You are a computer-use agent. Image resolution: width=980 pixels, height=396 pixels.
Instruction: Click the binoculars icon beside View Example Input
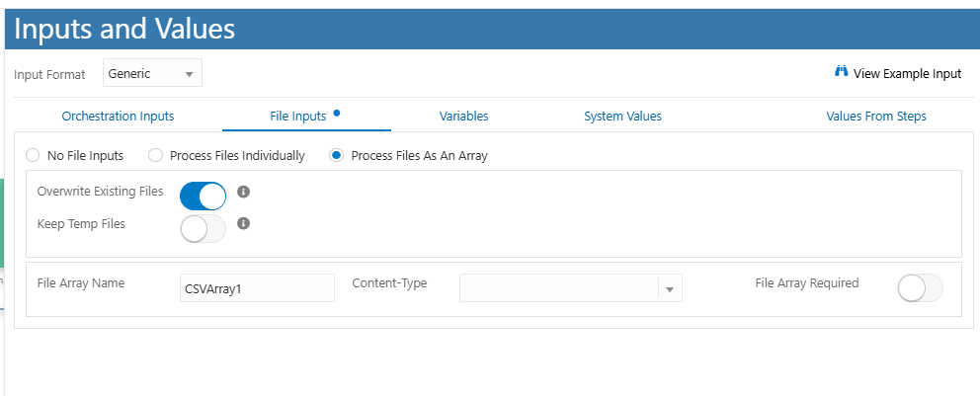[841, 71]
